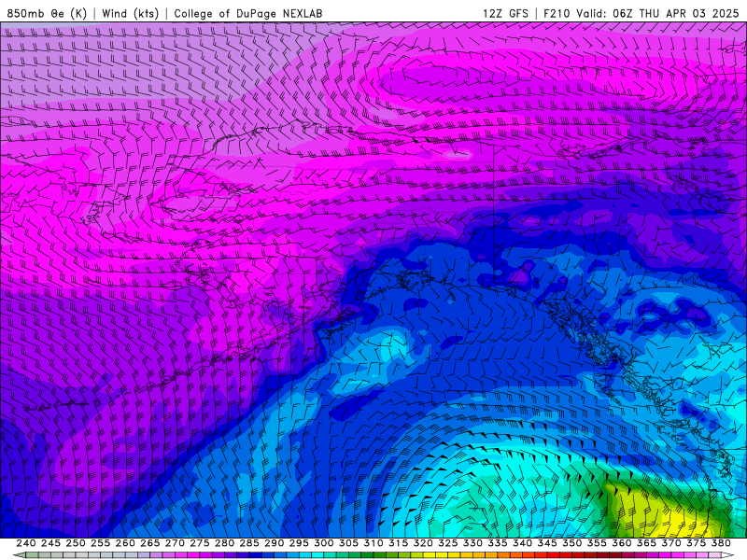The image size is (747, 560).
Task: Pick the 275 label on the legend
Action: coord(199,543)
